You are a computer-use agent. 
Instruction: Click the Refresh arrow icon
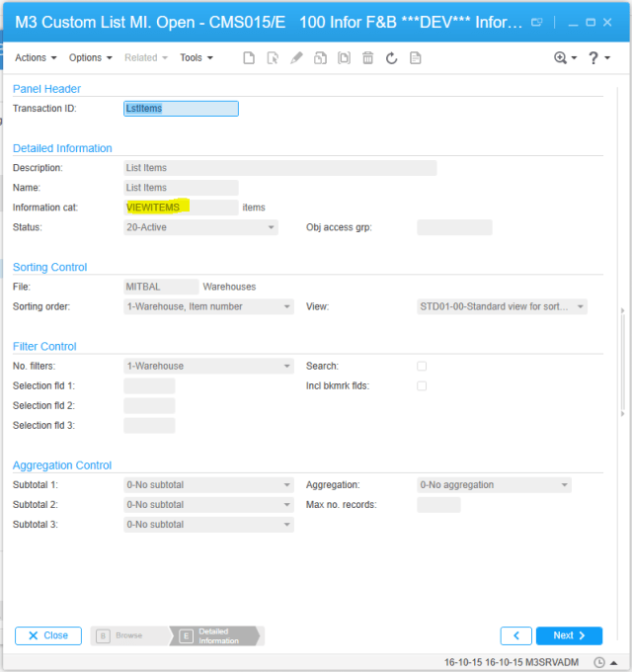pos(391,58)
